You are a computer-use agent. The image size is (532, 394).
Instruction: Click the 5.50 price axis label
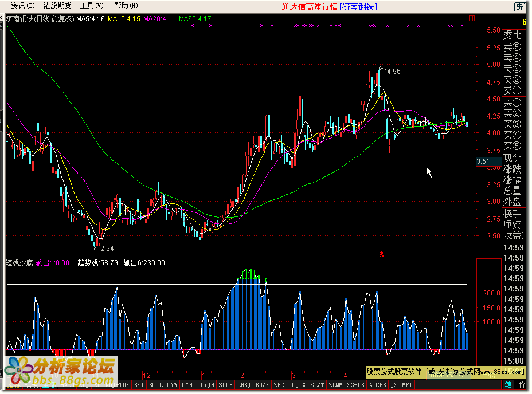point(494,30)
